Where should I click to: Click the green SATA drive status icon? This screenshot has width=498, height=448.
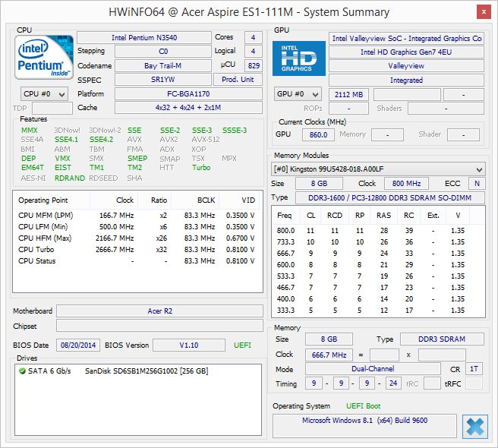tap(22, 371)
